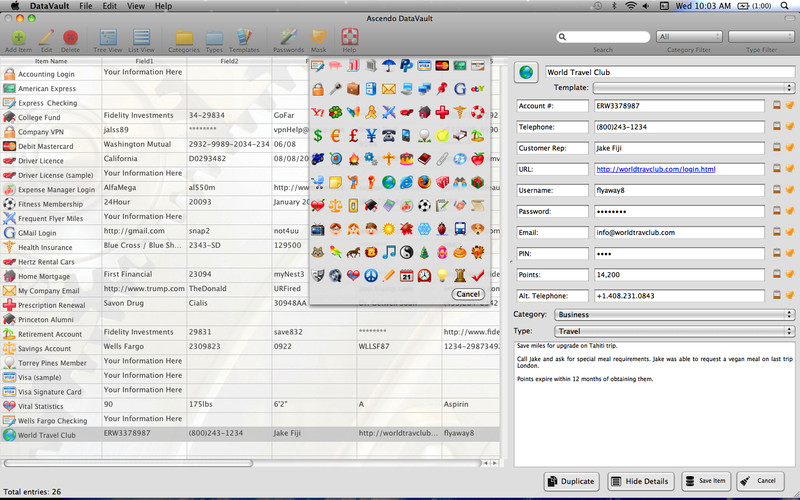Viewport: 800px width, 500px height.
Task: Click the globe item icon button
Action: coord(527,72)
